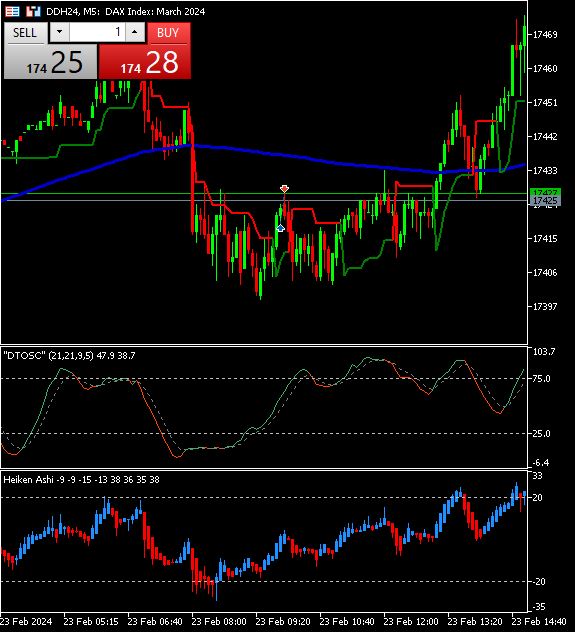Click the bid price tile 174 25
Image resolution: width=575 pixels, height=632 pixels.
[x=50, y=62]
